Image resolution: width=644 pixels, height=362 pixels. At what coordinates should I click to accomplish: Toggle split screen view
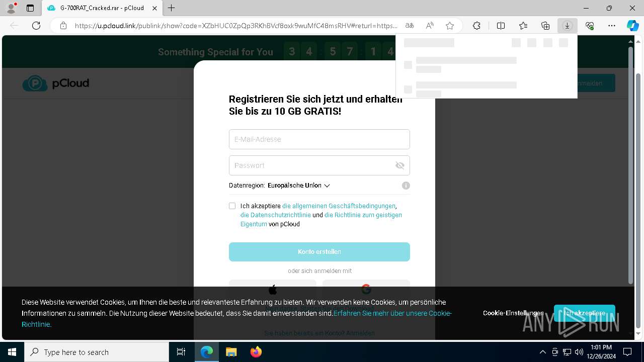pos(501,26)
